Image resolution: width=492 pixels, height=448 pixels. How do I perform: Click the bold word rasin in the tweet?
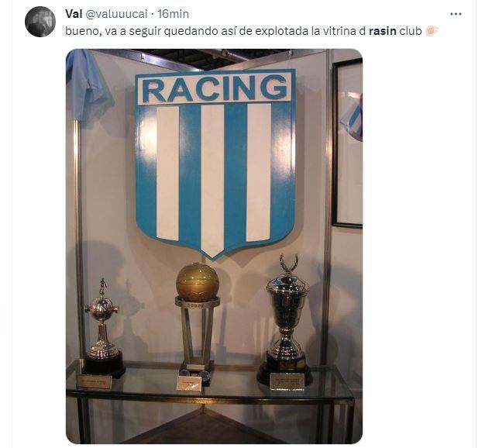point(383,31)
